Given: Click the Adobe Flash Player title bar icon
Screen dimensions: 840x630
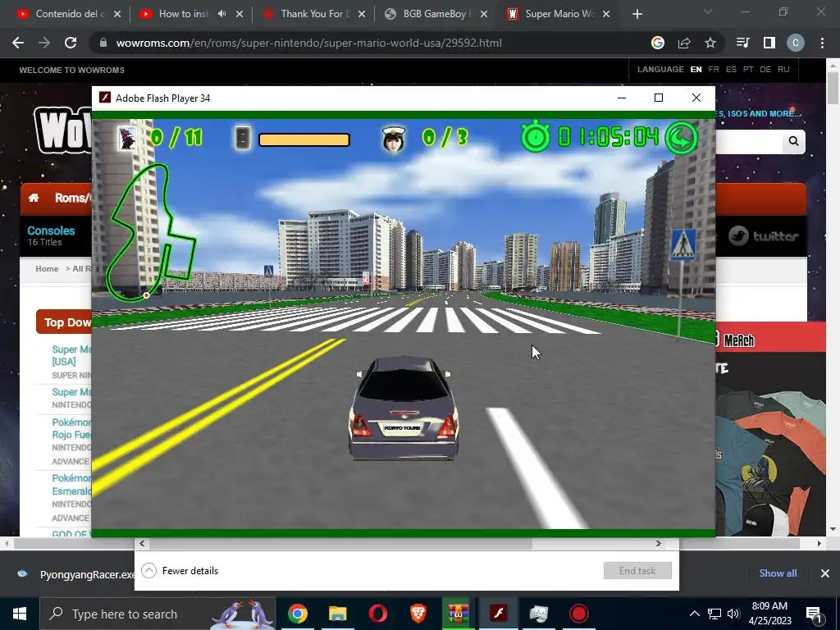Looking at the screenshot, I should point(105,98).
